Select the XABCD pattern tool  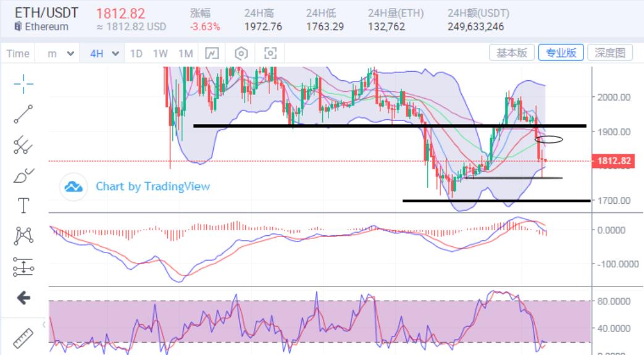point(23,236)
